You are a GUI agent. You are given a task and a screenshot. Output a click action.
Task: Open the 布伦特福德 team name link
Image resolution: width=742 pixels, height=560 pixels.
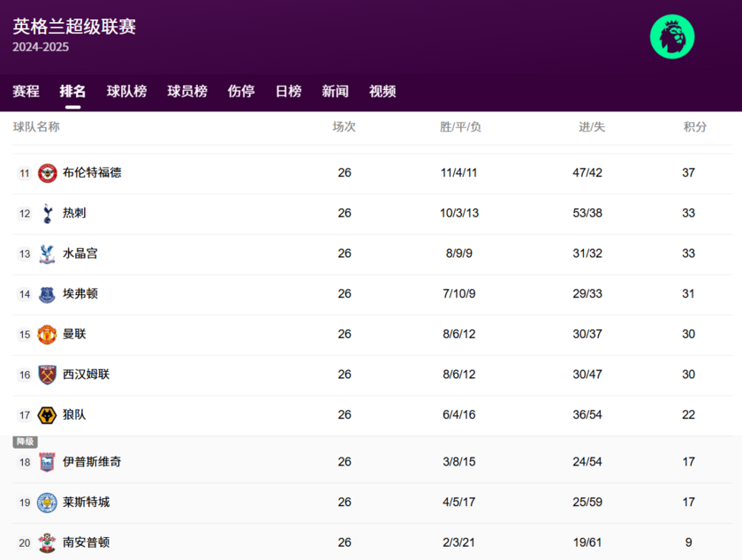[x=92, y=172]
